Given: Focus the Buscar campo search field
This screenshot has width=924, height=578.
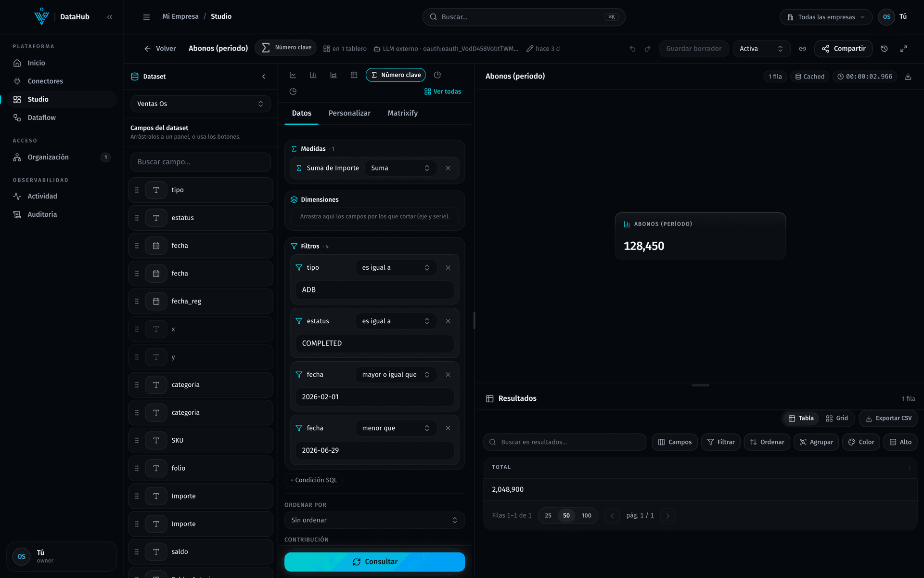Looking at the screenshot, I should click(200, 162).
